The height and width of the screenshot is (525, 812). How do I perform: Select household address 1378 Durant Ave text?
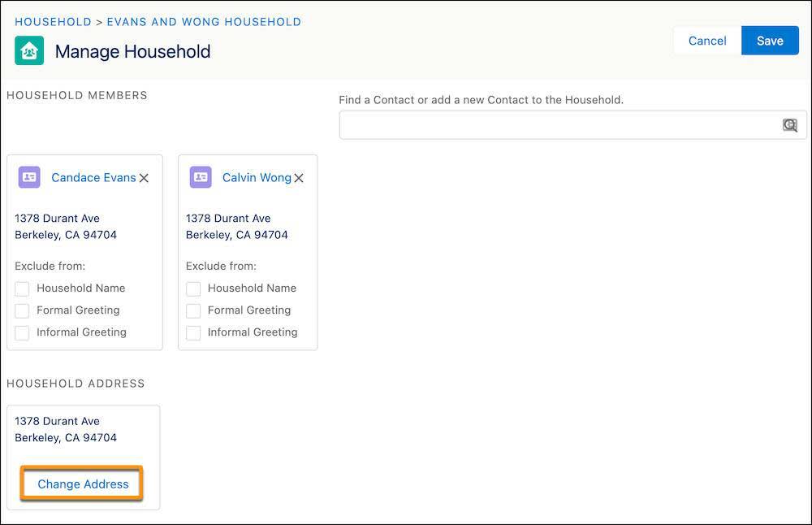(57, 421)
